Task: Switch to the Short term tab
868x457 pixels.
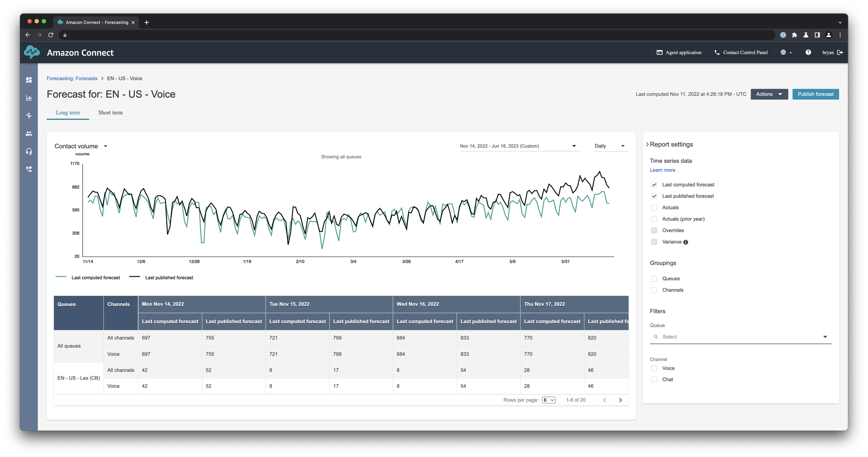Action: pos(110,113)
